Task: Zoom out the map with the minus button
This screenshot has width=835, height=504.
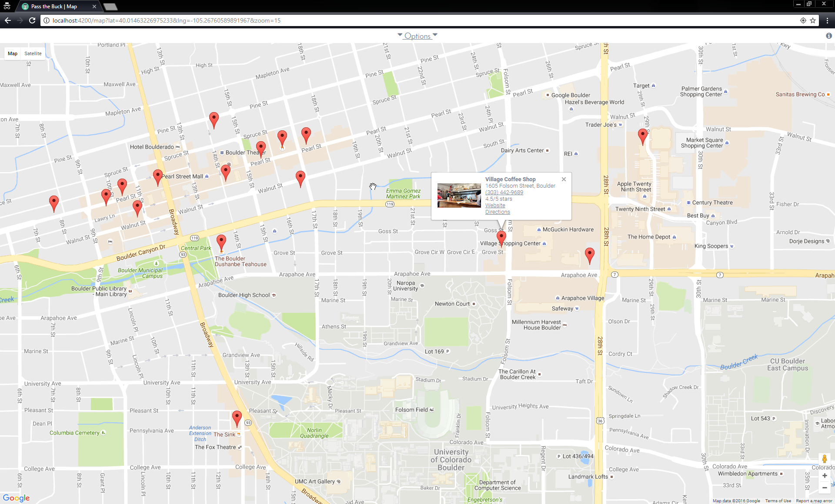Action: coord(824,487)
